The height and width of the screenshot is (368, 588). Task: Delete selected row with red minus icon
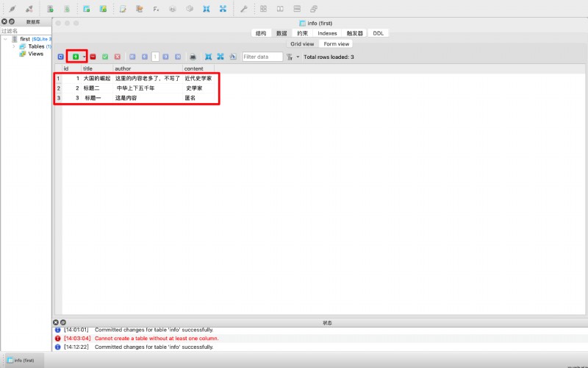(x=93, y=57)
